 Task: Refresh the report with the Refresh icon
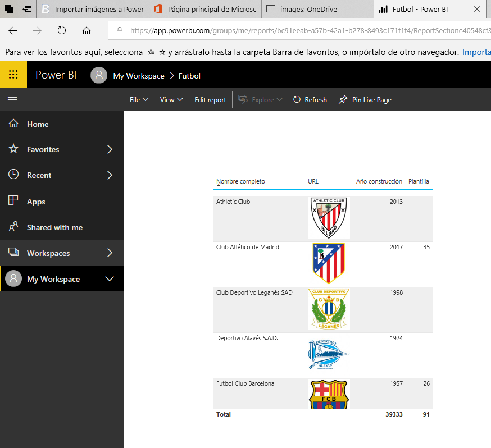[x=296, y=99]
